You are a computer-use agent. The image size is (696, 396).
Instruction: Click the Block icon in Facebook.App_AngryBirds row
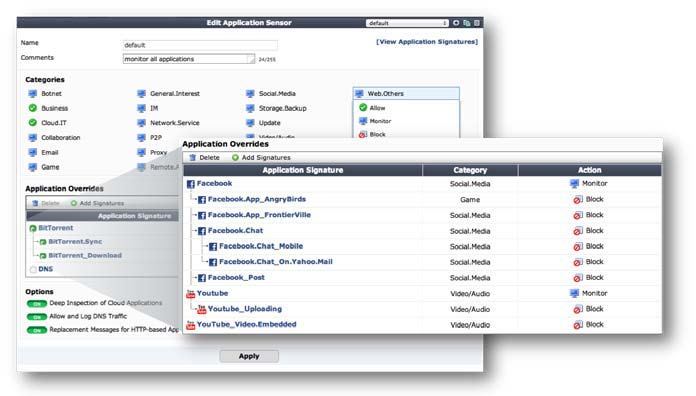click(x=577, y=200)
